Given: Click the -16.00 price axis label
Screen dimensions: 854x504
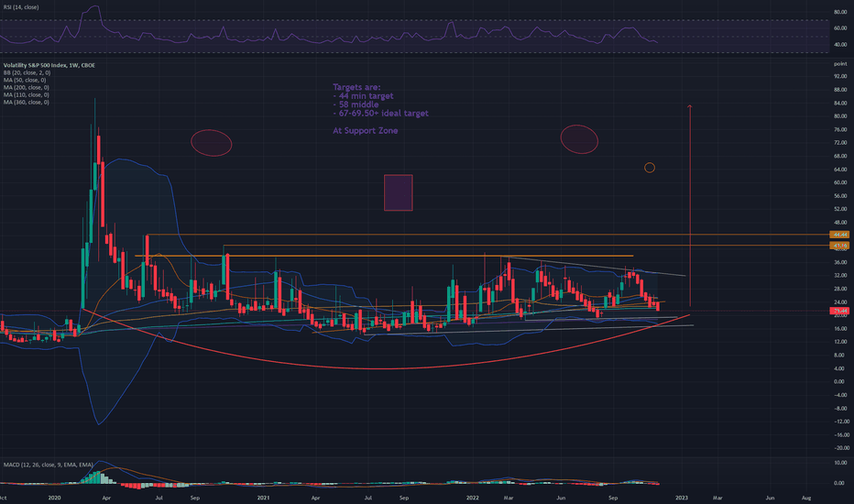Looking at the screenshot, I should [840, 435].
